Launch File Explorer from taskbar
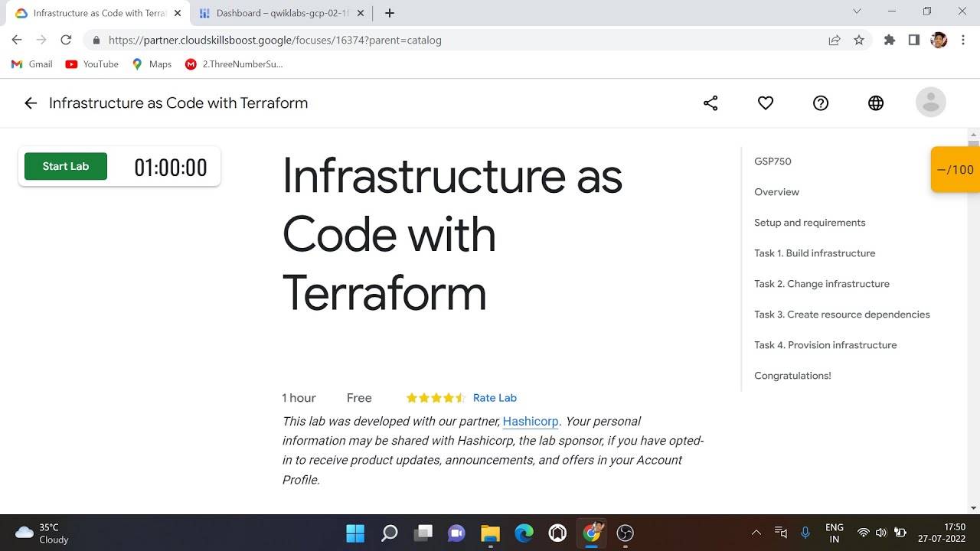Viewport: 980px width, 551px height. (490, 533)
